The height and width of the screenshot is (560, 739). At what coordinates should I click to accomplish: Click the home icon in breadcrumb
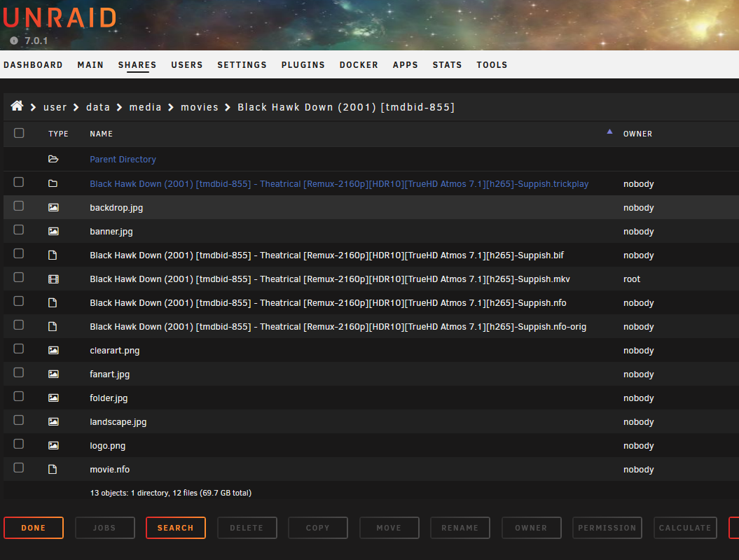[x=17, y=106]
